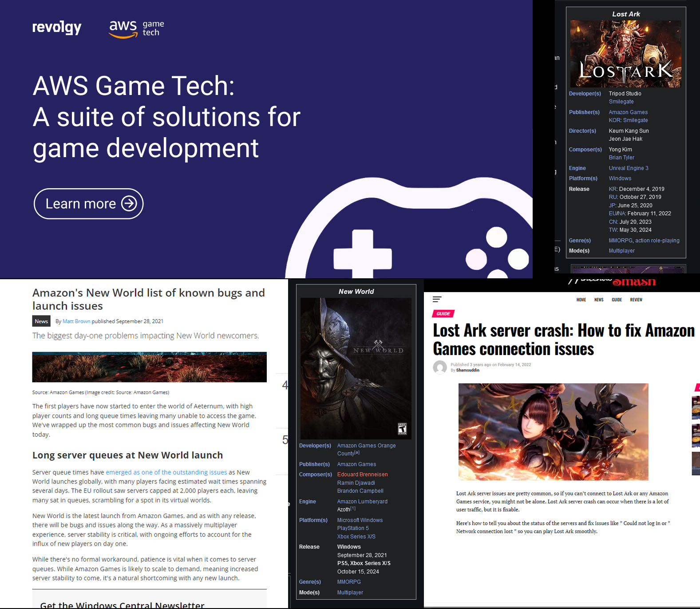Open Multiplayer mode link in Lost Ark infobox
The image size is (700, 609).
(x=621, y=251)
